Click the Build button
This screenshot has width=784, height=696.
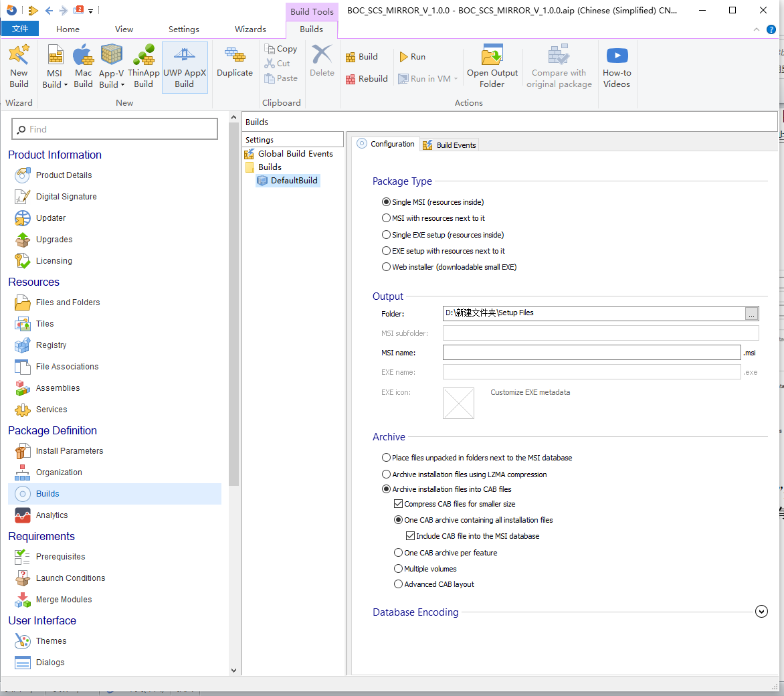point(363,56)
